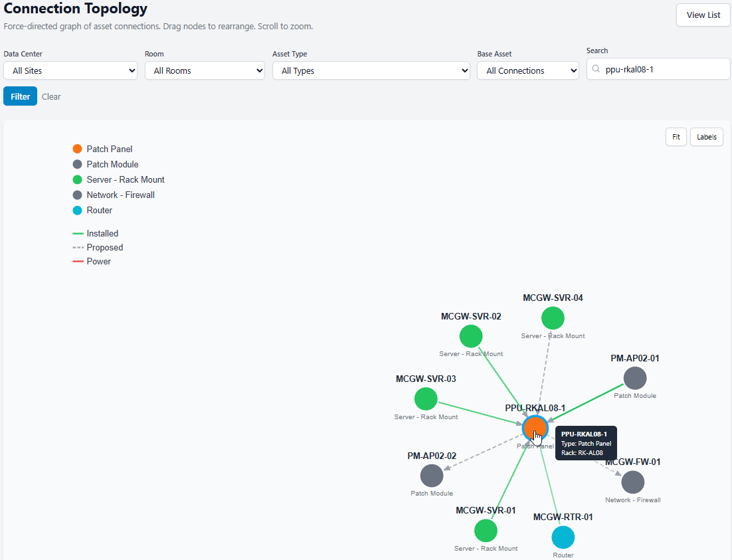Select the MCGW-SVR-04 server node

[553, 318]
